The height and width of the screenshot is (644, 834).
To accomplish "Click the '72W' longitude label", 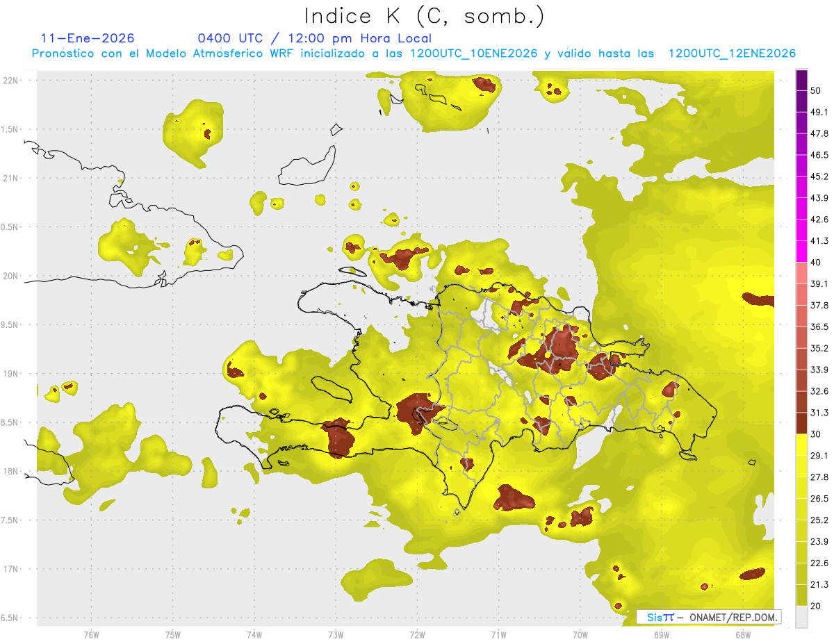I will click(417, 635).
